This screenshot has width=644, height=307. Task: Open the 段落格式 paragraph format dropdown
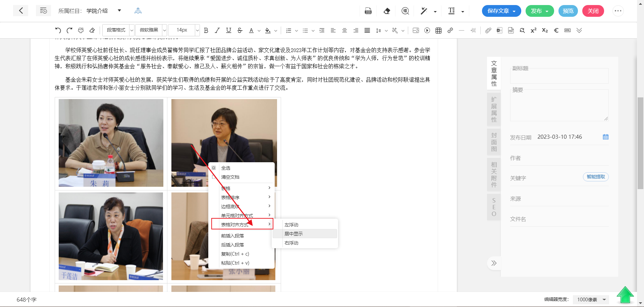pyautogui.click(x=118, y=30)
